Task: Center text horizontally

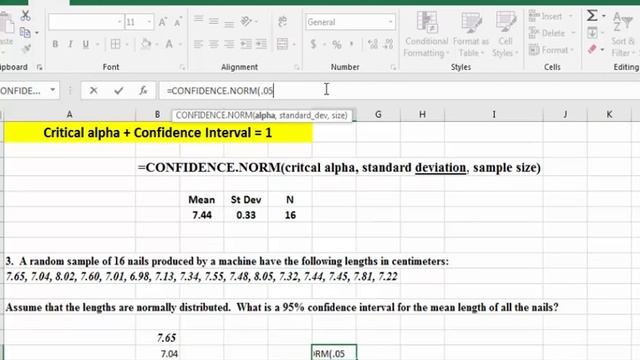Action: point(213,44)
